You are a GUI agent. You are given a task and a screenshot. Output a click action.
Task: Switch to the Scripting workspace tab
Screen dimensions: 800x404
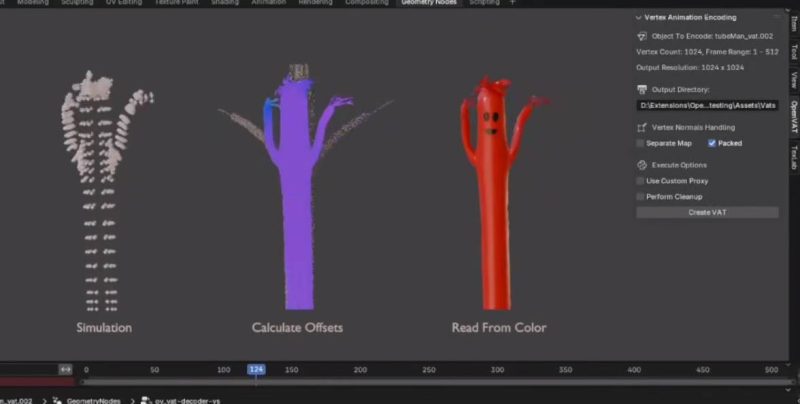(x=484, y=3)
